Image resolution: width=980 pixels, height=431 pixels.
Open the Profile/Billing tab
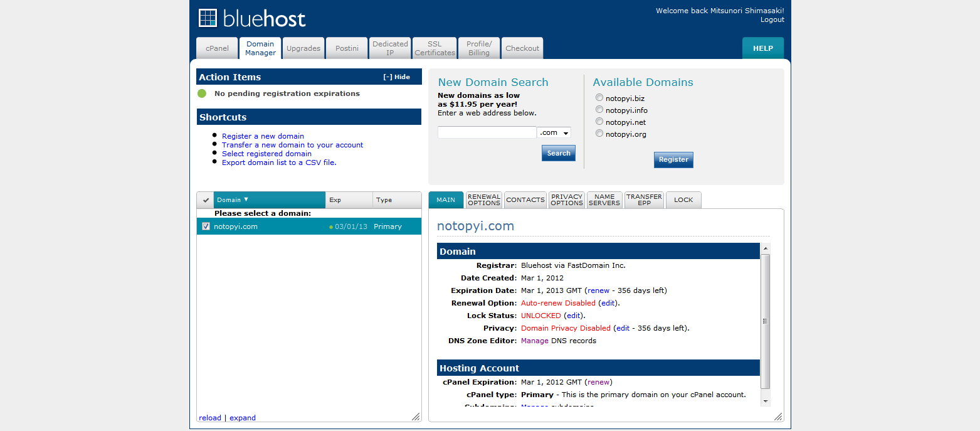click(x=479, y=48)
